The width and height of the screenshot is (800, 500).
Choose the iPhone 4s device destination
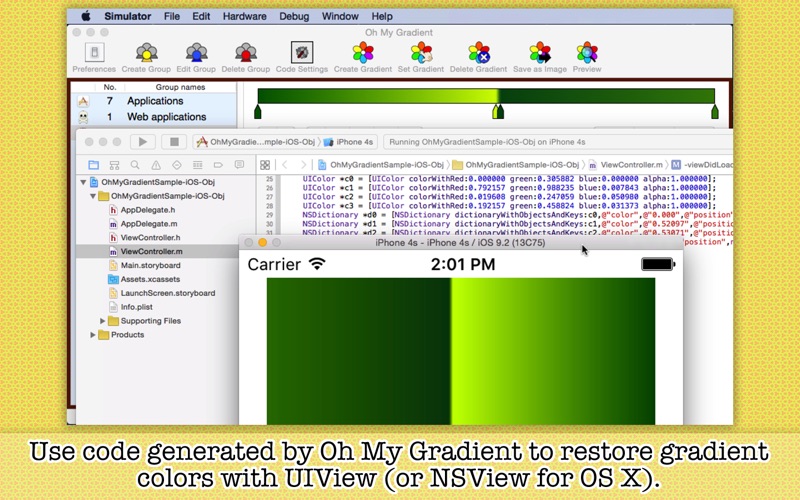point(348,142)
